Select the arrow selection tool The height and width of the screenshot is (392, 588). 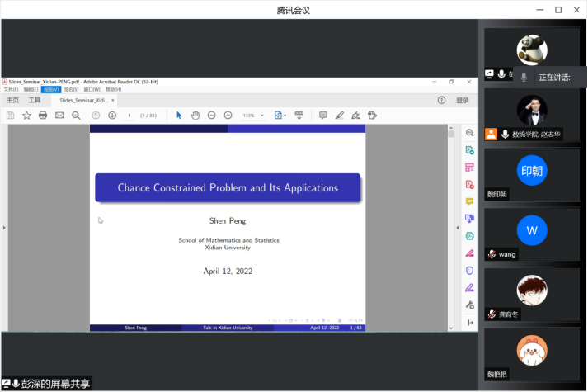179,116
